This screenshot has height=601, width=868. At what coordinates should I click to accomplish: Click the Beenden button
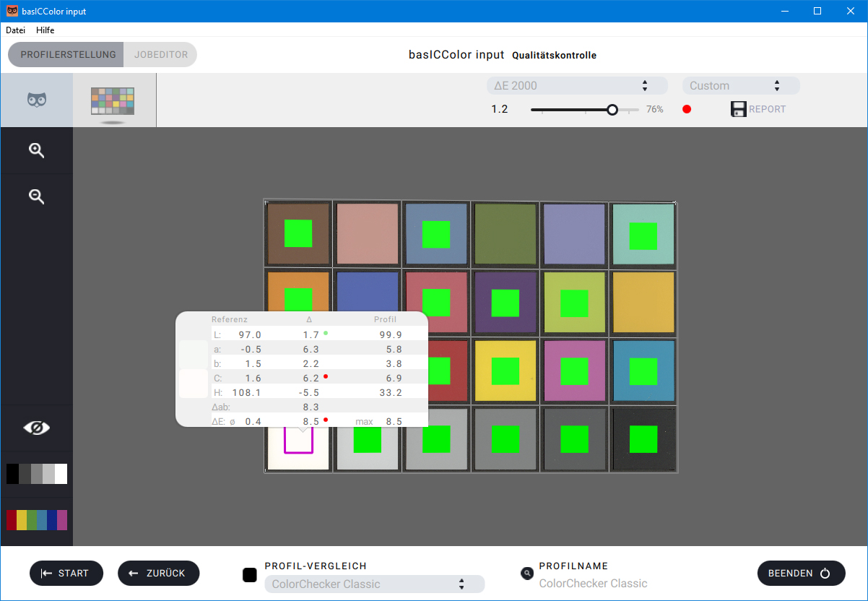coord(801,574)
